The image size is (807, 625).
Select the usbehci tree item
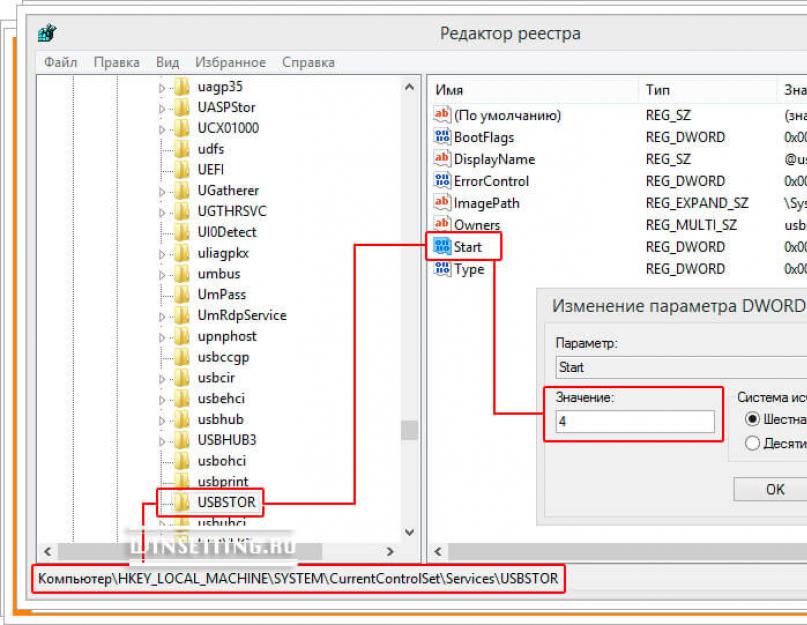tap(221, 398)
